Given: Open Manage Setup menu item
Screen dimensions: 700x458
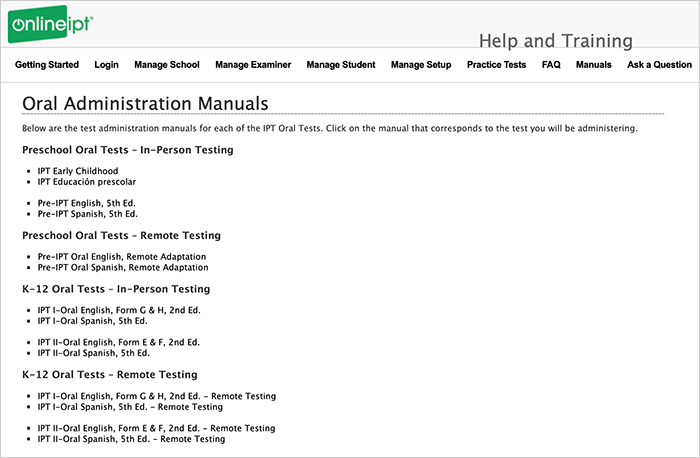Looking at the screenshot, I should click(421, 65).
